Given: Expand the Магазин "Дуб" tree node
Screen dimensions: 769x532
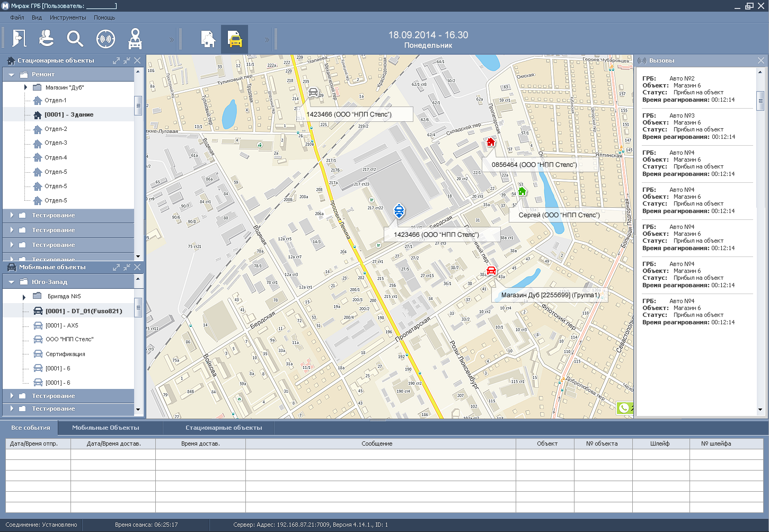Looking at the screenshot, I should pyautogui.click(x=25, y=87).
